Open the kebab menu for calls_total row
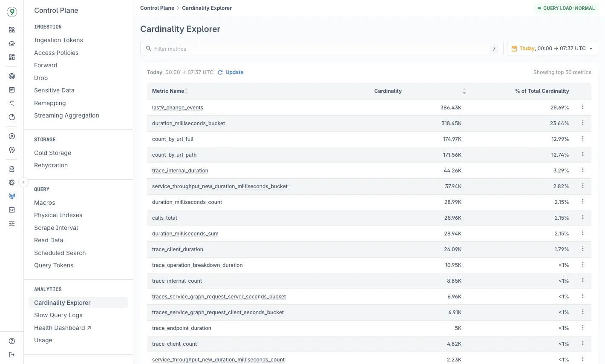605x364 pixels. pyautogui.click(x=582, y=217)
